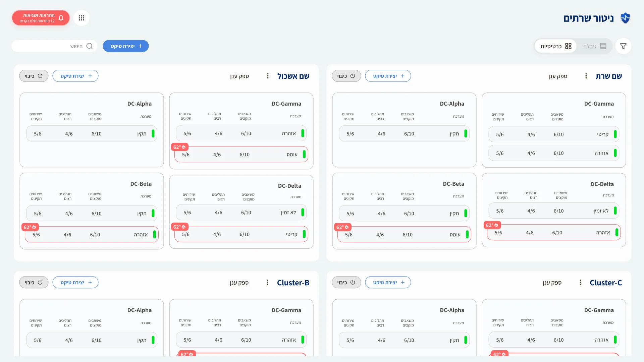The width and height of the screenshot is (644, 362).
Task: Click the Cluster-C panel title
Action: point(606,283)
